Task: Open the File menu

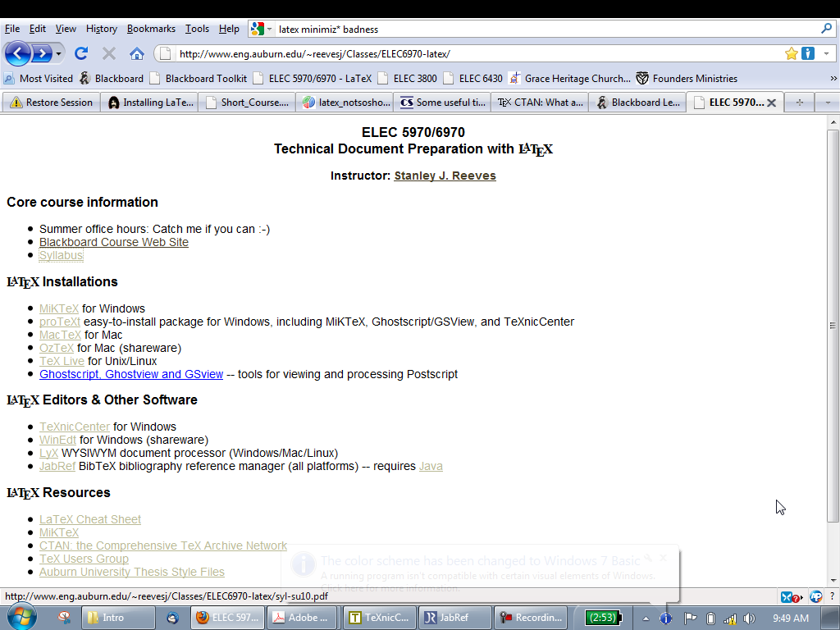Action: tap(11, 29)
